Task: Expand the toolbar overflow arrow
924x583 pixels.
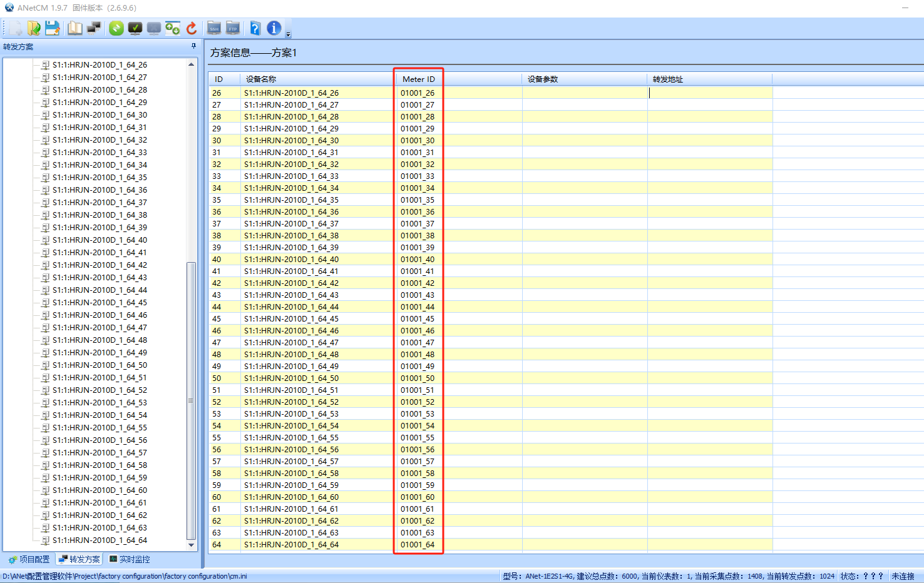Action: (x=288, y=34)
